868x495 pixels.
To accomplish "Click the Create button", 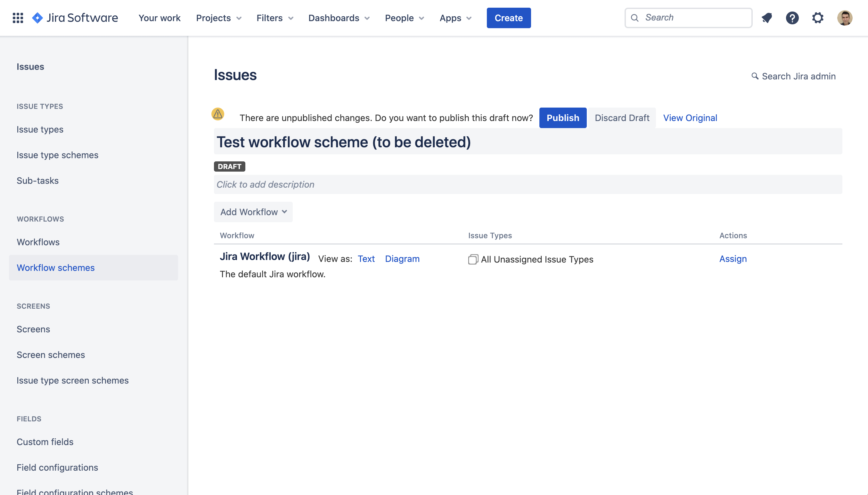I will pos(509,18).
